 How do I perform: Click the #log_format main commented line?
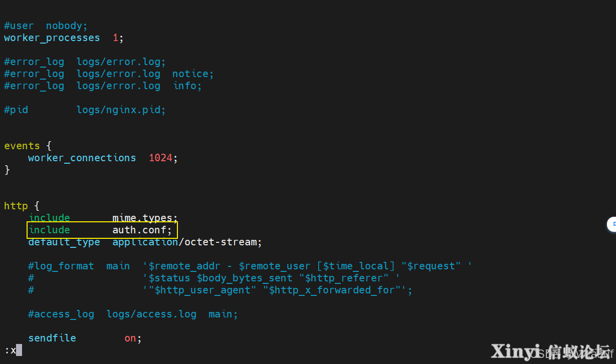point(250,266)
